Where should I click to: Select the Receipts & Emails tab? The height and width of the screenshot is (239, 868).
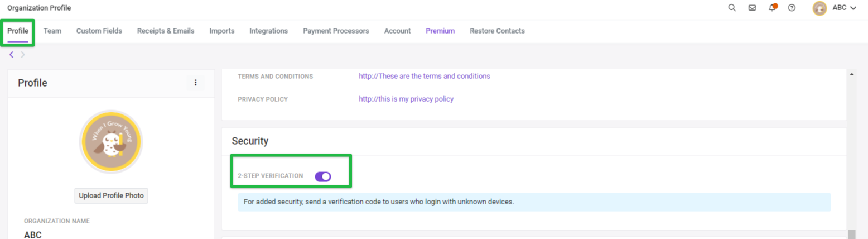coord(166,31)
